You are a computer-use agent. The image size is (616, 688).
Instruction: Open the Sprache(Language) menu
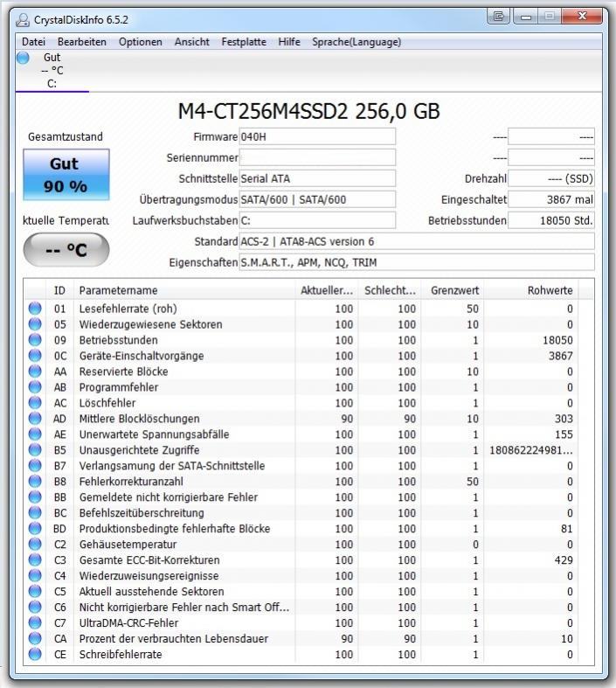356,42
